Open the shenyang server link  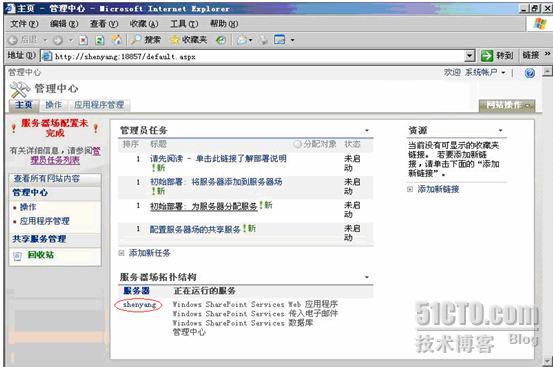click(x=139, y=305)
